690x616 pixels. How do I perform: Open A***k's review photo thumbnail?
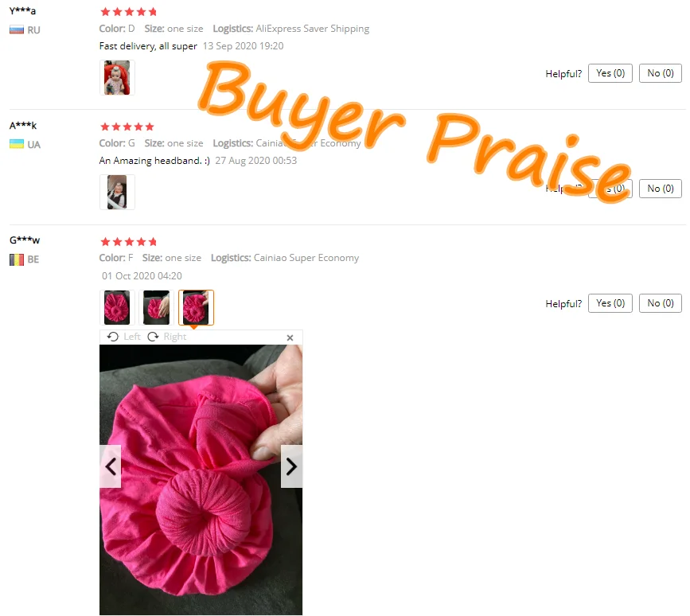tap(117, 192)
